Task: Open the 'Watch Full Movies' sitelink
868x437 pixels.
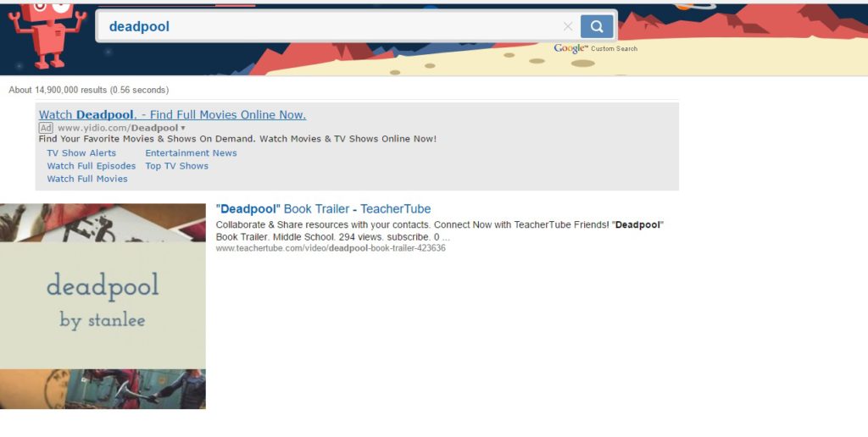Action: (87, 179)
